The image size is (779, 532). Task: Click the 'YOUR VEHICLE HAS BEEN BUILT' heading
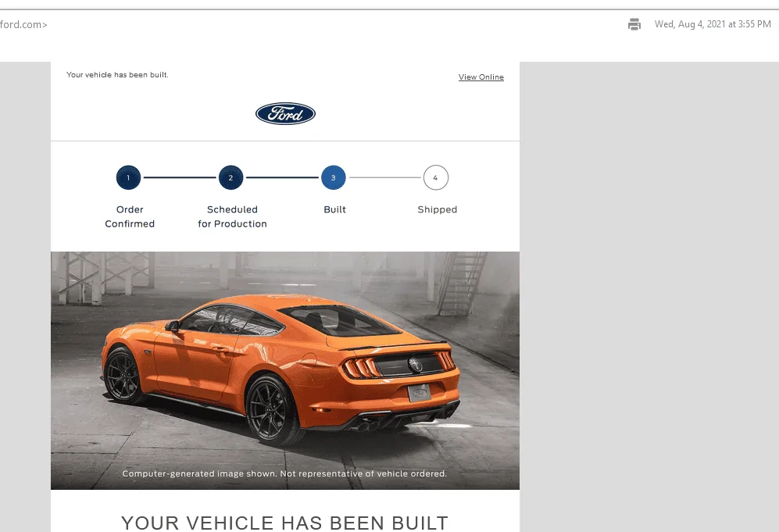click(284, 523)
